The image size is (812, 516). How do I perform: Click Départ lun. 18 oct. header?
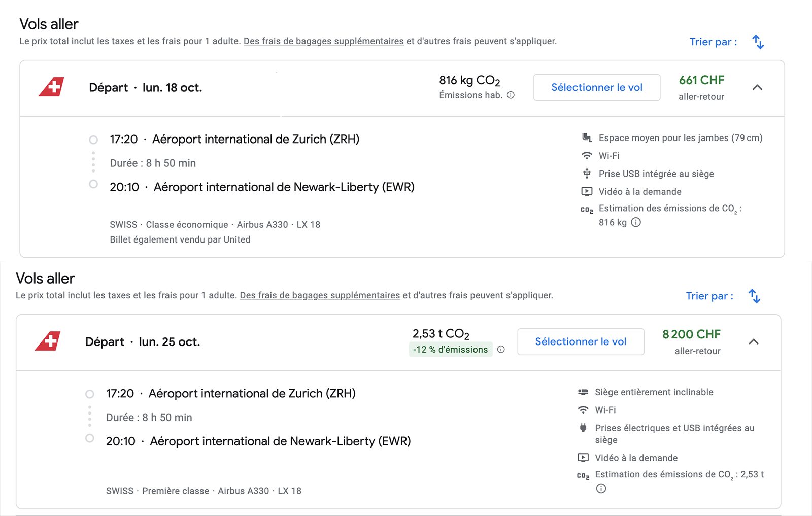point(146,87)
